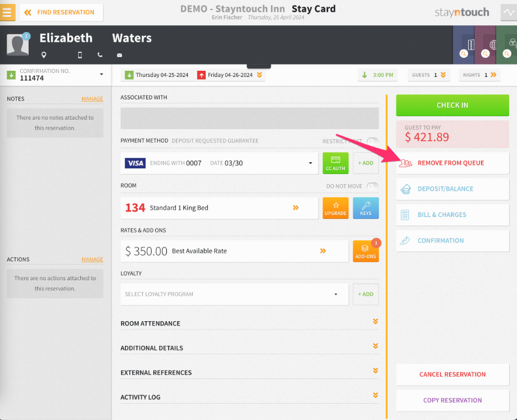
Task: Manage reservation actions
Action: pos(92,259)
